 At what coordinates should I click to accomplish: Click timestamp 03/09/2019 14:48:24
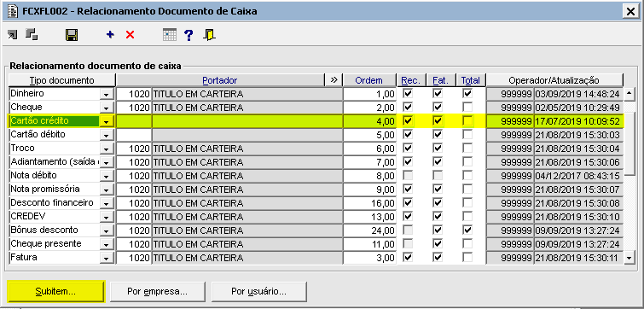coord(577,95)
